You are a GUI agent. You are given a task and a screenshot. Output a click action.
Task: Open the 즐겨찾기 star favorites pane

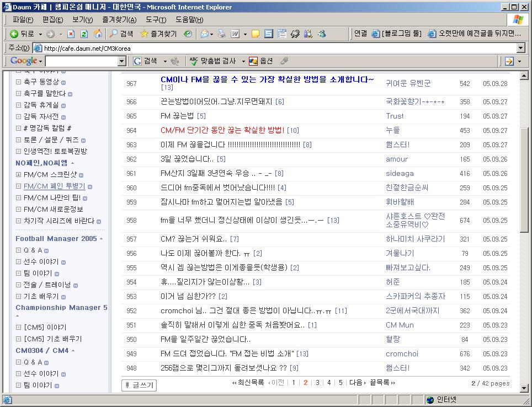[158, 34]
